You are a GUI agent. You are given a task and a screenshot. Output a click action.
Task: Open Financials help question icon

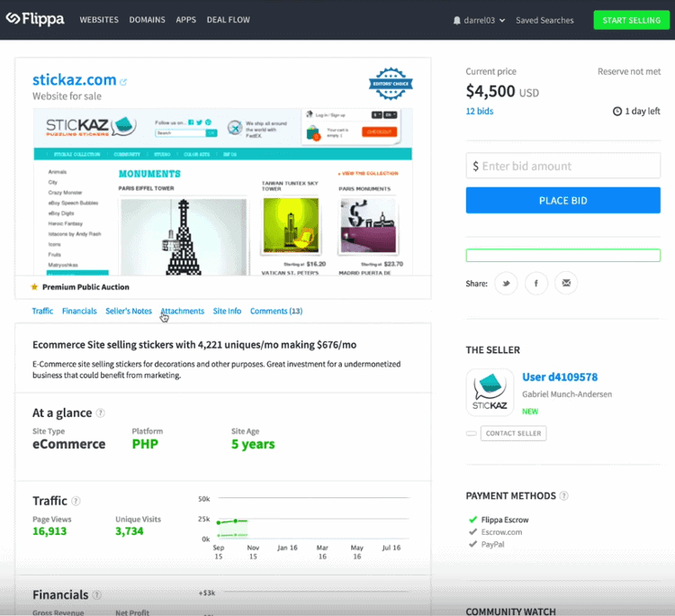tap(97, 595)
